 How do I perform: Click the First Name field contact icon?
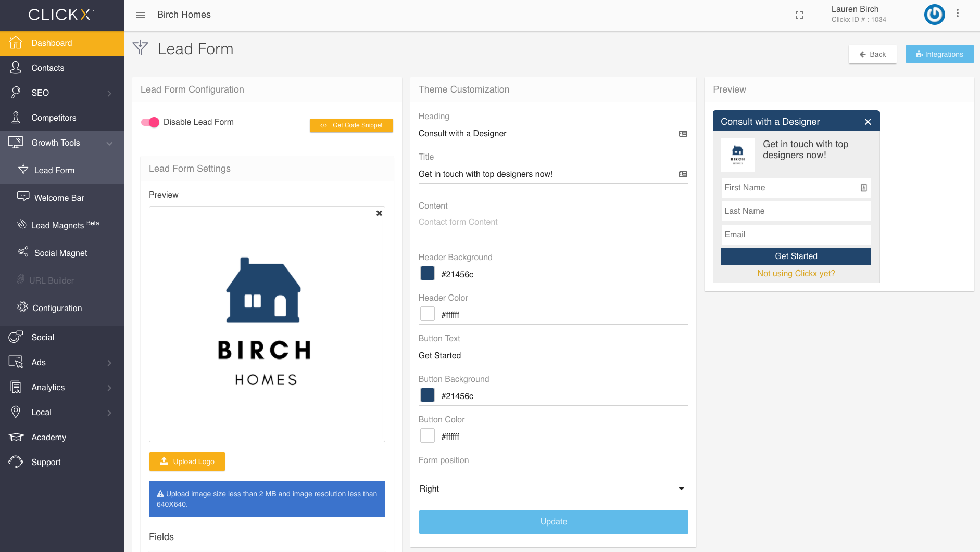tap(864, 188)
